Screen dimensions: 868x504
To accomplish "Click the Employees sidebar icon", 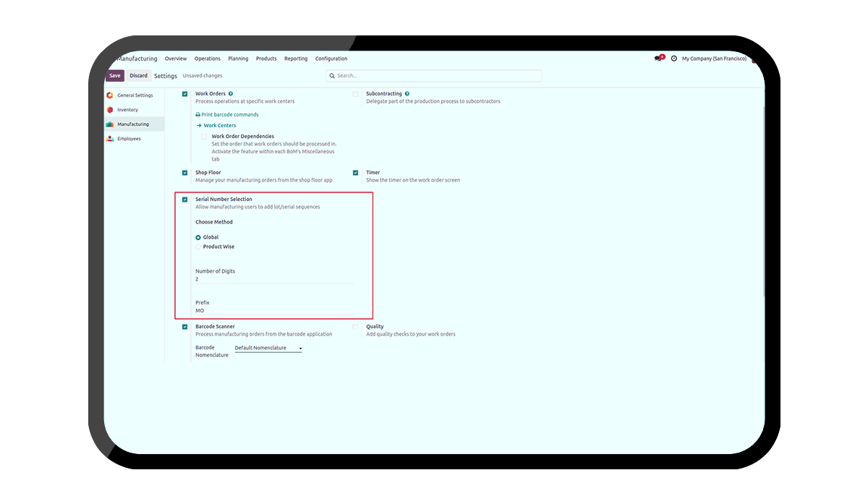I will (109, 139).
